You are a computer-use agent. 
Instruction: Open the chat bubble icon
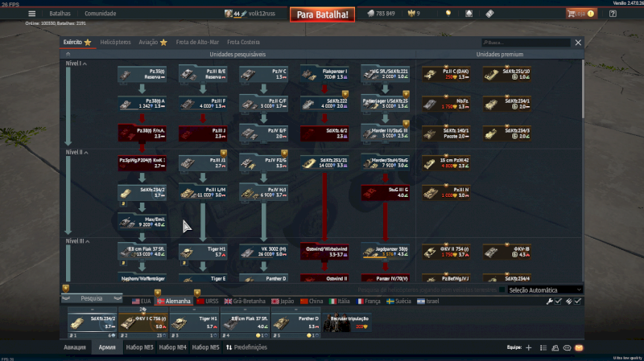(567, 347)
